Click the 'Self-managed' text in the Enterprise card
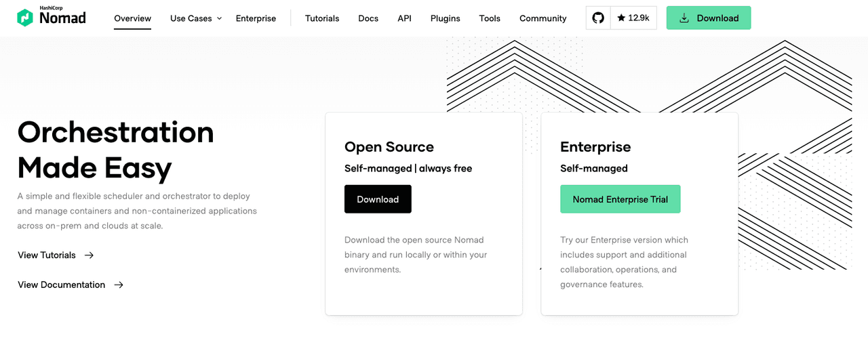Screen dimensions: 868x353 click(x=594, y=169)
